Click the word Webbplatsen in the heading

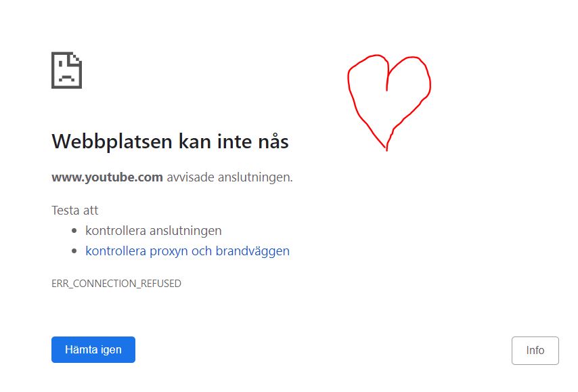pyautogui.click(x=112, y=142)
